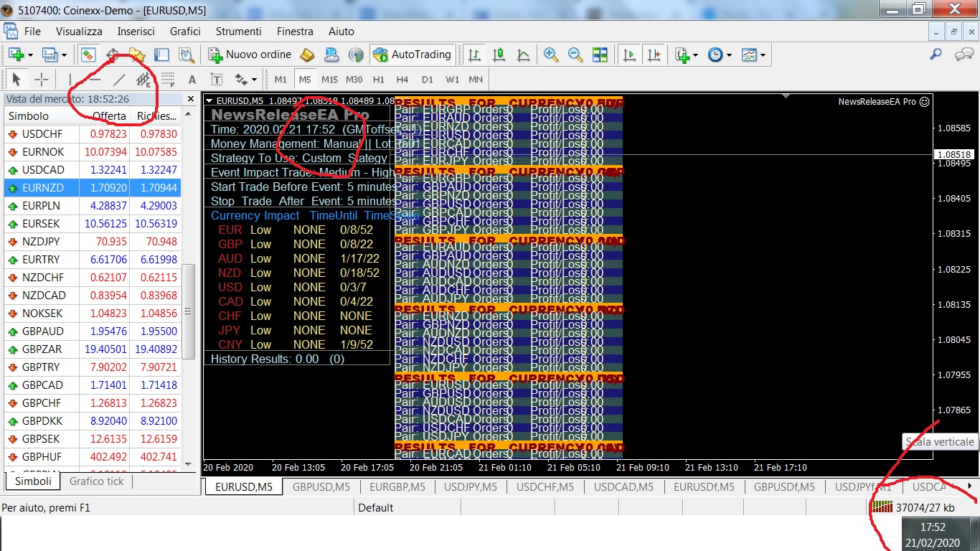Switch timeframe to H1
Screen dimensions: 980x551
[379, 80]
